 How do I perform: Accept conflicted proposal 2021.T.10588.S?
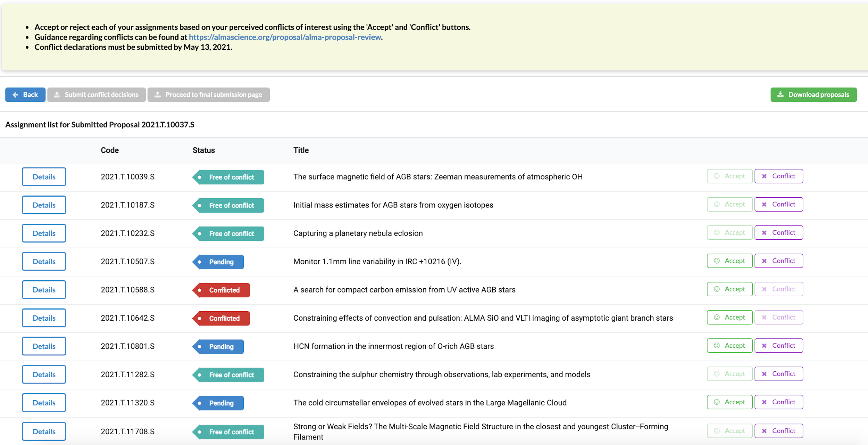(x=729, y=289)
